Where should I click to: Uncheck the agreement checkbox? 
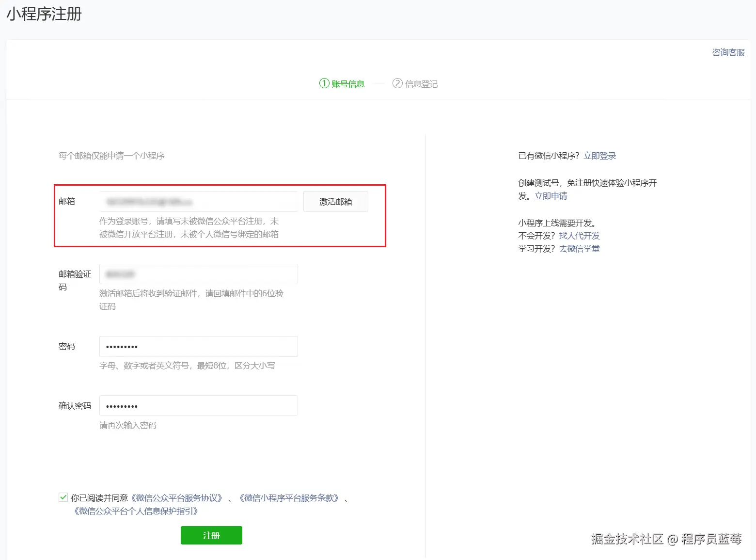click(x=63, y=497)
